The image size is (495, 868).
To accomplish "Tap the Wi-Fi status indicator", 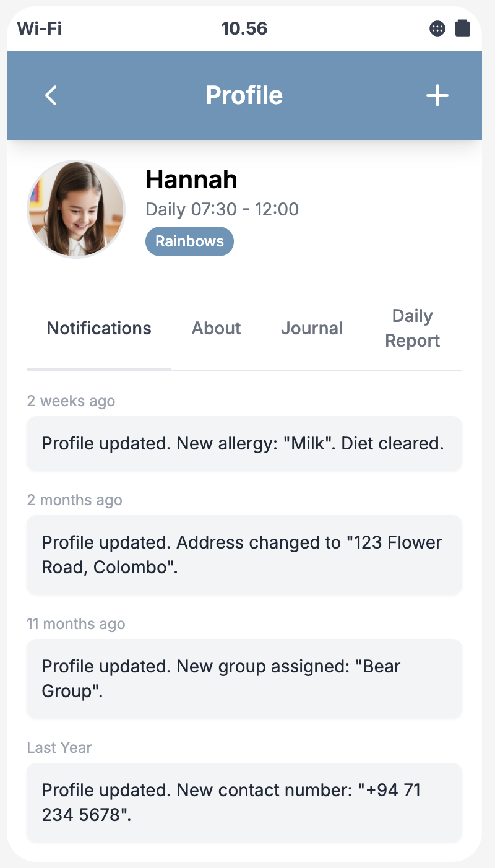I will [x=40, y=28].
